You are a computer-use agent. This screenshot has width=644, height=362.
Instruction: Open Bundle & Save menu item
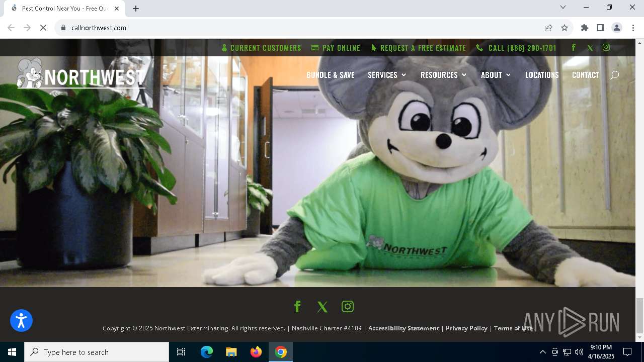tap(331, 75)
